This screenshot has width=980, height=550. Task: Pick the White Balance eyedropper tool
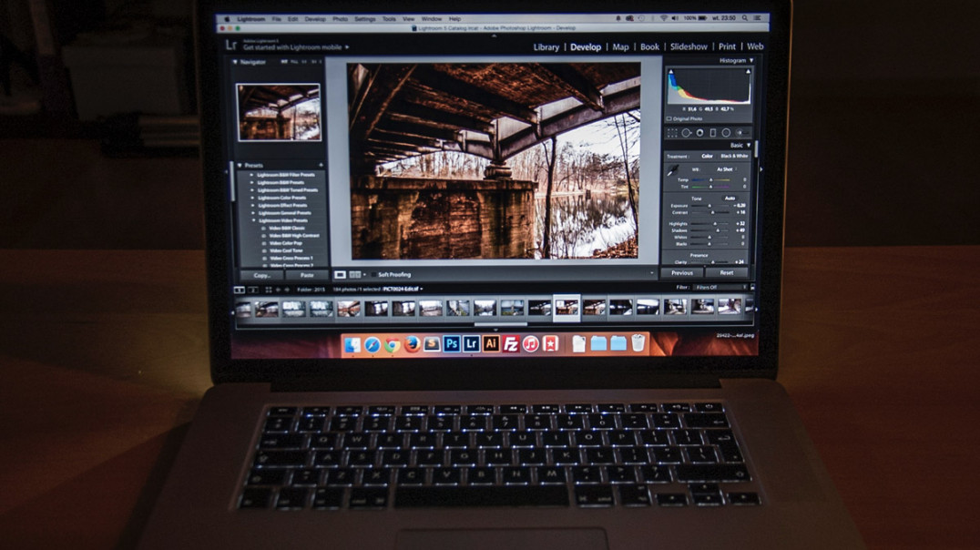tap(673, 170)
